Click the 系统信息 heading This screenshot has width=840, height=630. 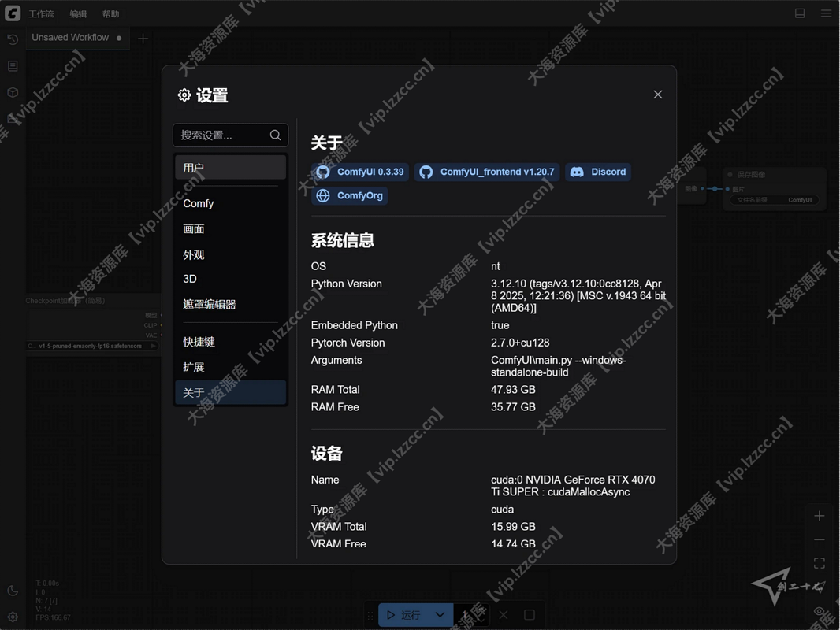click(x=342, y=240)
